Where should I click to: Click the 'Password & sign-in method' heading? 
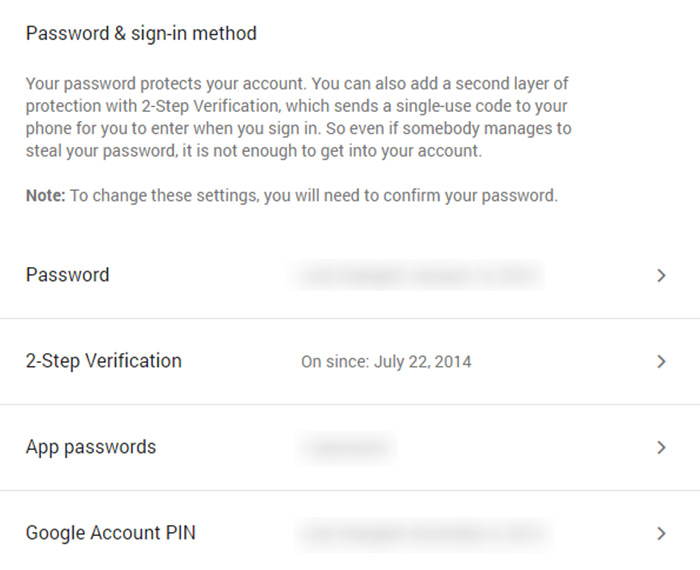click(141, 33)
